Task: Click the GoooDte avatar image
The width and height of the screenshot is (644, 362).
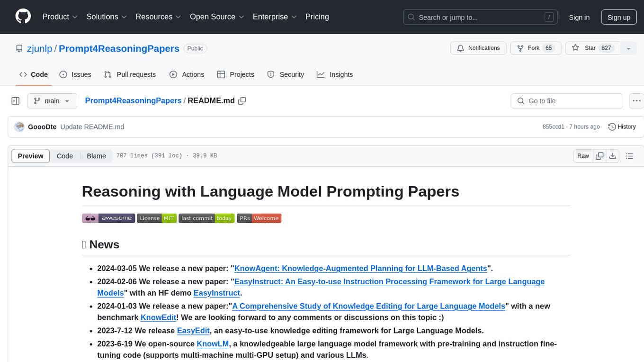Action: pyautogui.click(x=19, y=127)
